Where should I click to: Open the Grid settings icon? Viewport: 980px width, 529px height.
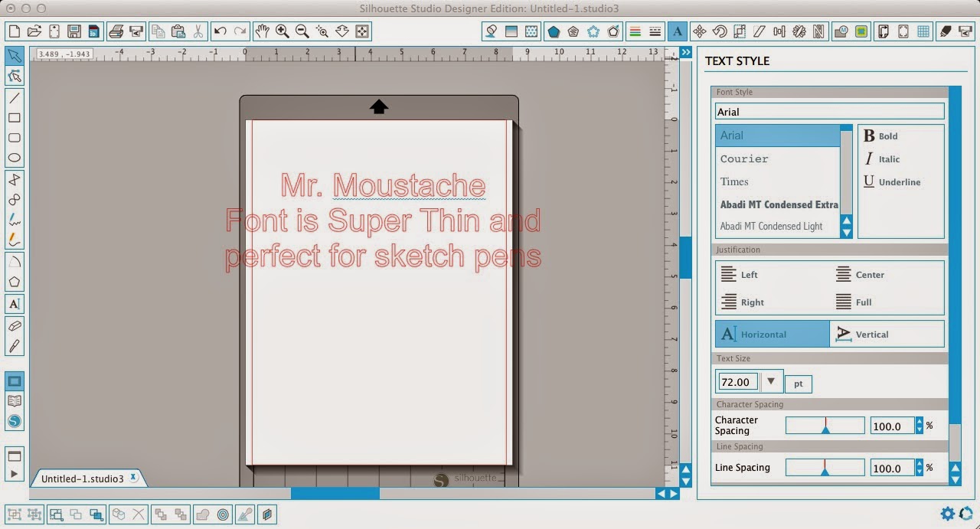(x=923, y=31)
